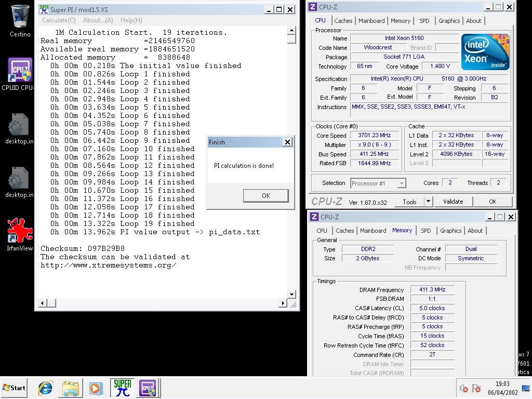Select CPU tab in top CPU-Z window

[320, 20]
